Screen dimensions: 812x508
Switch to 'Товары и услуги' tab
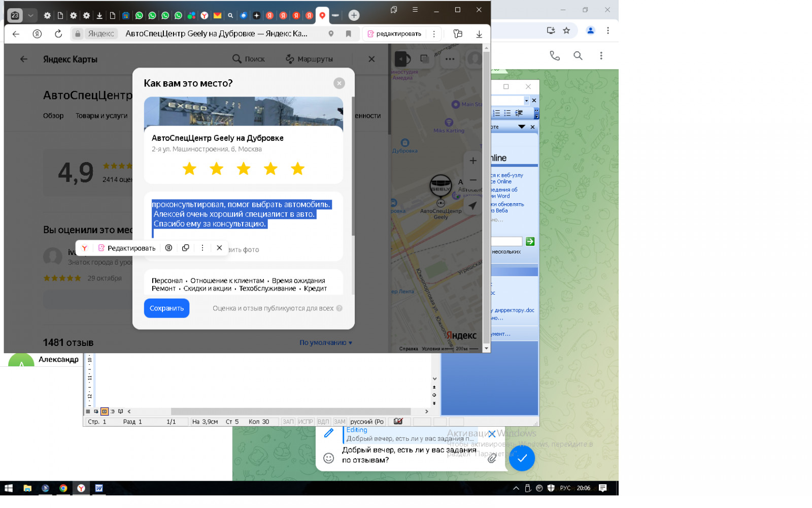[101, 116]
